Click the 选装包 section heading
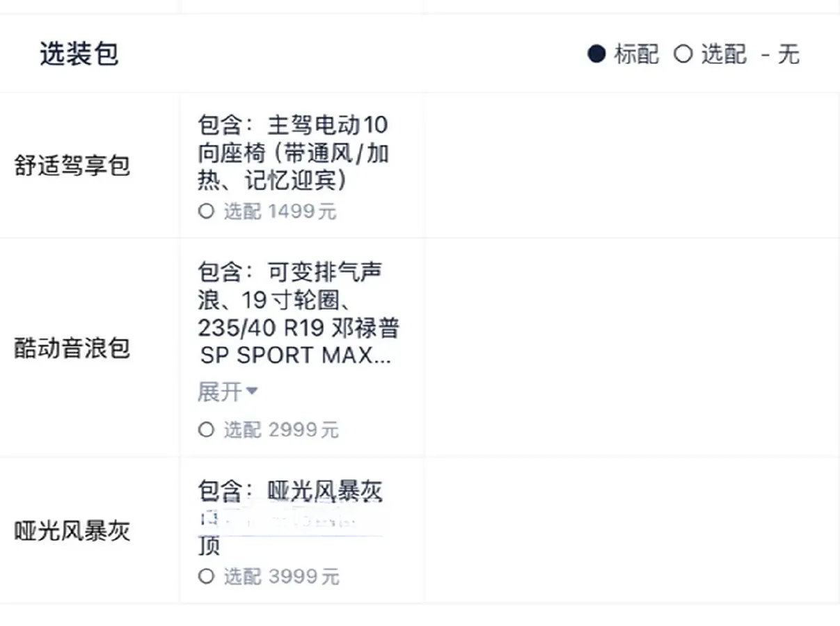This screenshot has height=626, width=840. coord(79,54)
